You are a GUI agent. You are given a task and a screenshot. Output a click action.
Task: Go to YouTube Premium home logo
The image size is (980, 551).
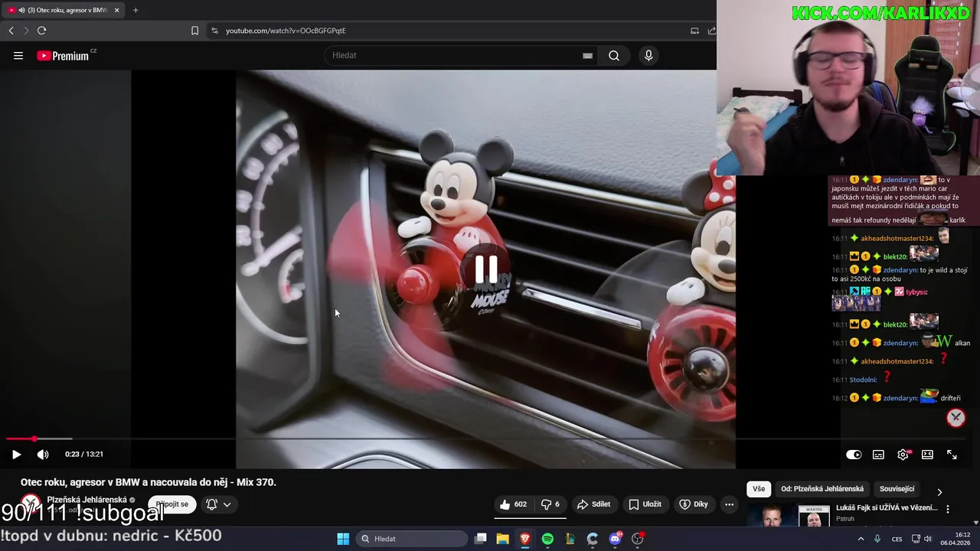pyautogui.click(x=63, y=56)
